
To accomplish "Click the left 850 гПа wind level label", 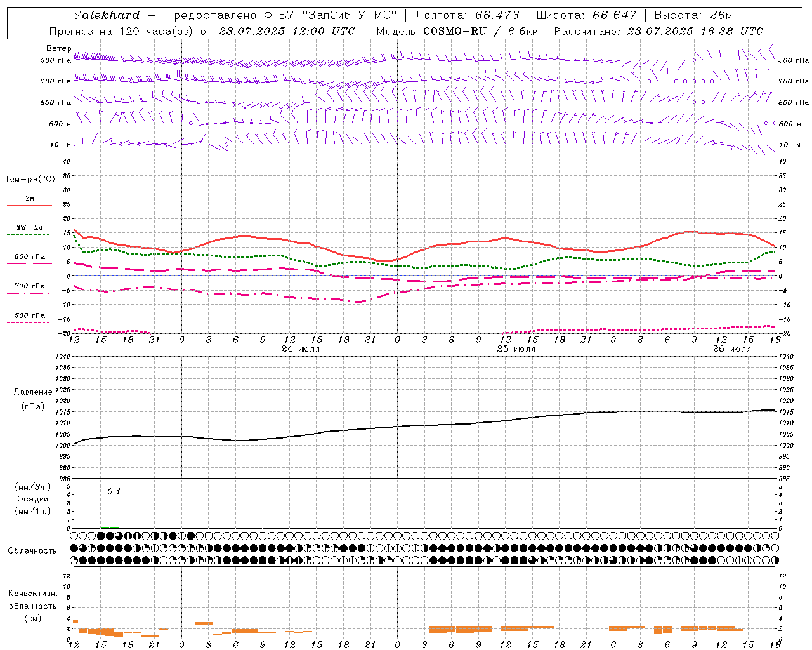I will pyautogui.click(x=56, y=102).
